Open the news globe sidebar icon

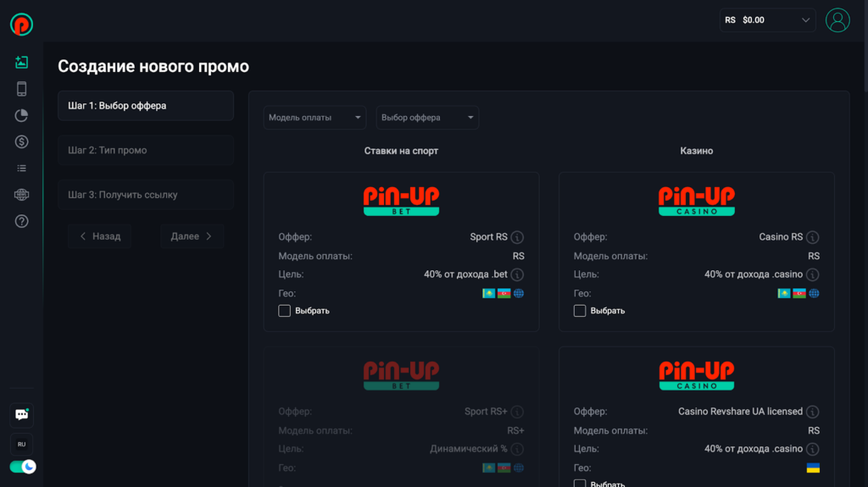click(21, 195)
